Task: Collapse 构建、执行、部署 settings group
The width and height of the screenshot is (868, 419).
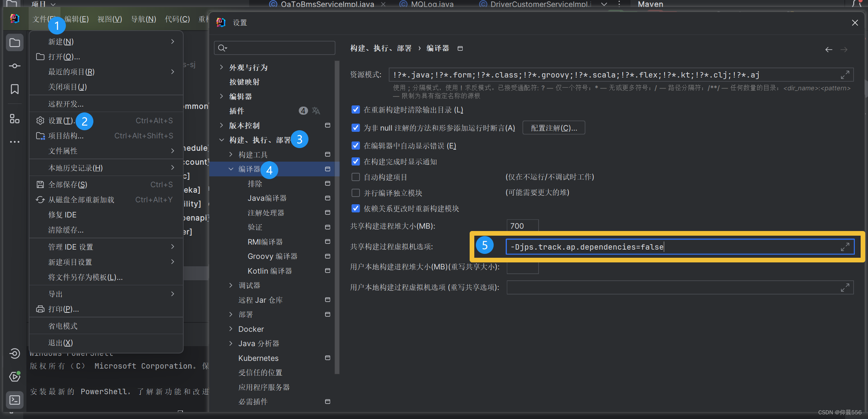Action: [221, 140]
